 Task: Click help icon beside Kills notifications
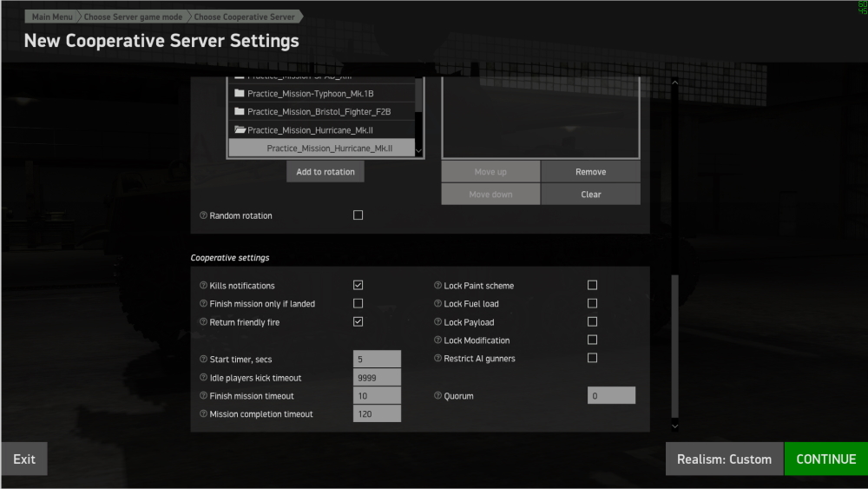pos(204,286)
